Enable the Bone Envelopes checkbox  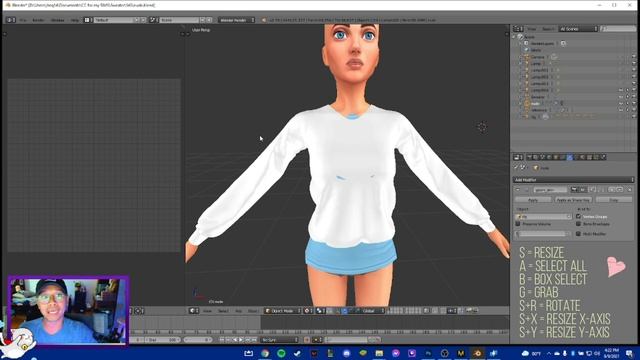click(x=578, y=224)
